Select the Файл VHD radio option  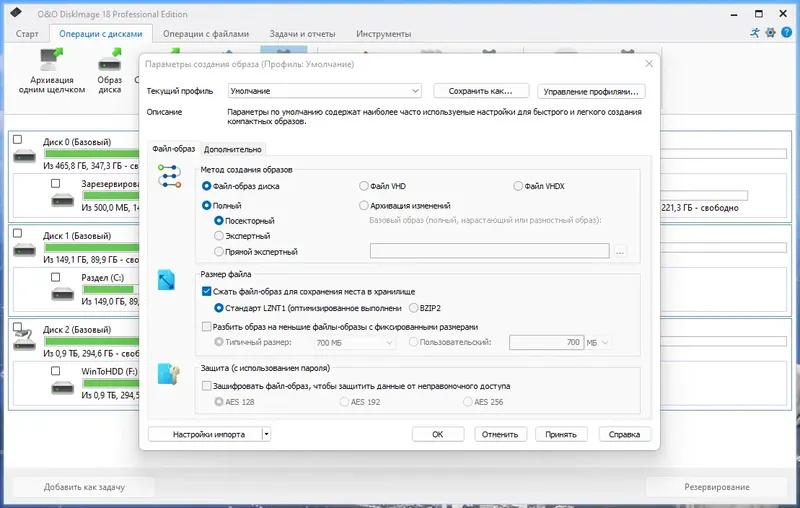coord(364,186)
